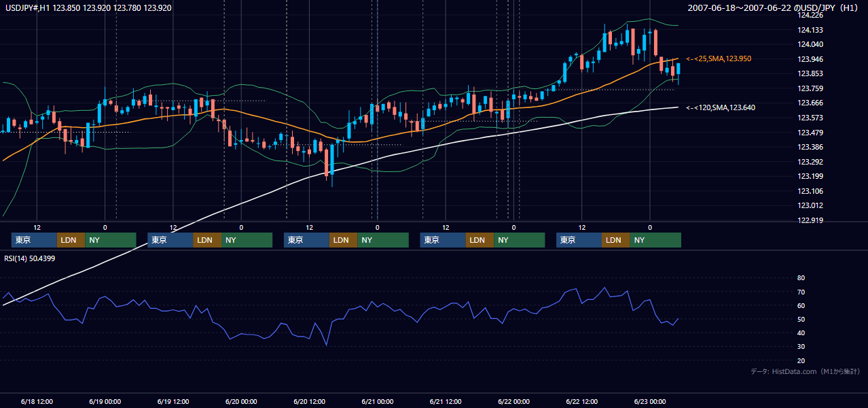Image resolution: width=868 pixels, height=408 pixels.
Task: Click RSI scale value 70
Action: pos(801,292)
